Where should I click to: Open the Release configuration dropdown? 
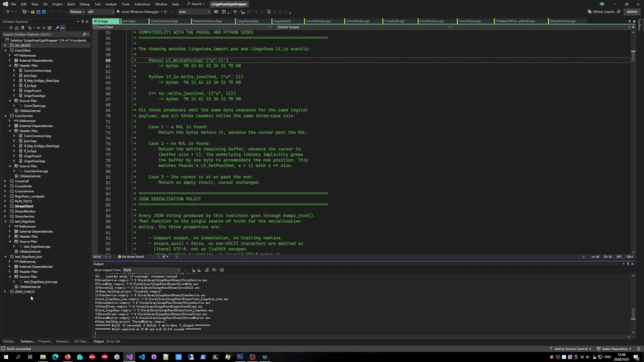point(77,12)
